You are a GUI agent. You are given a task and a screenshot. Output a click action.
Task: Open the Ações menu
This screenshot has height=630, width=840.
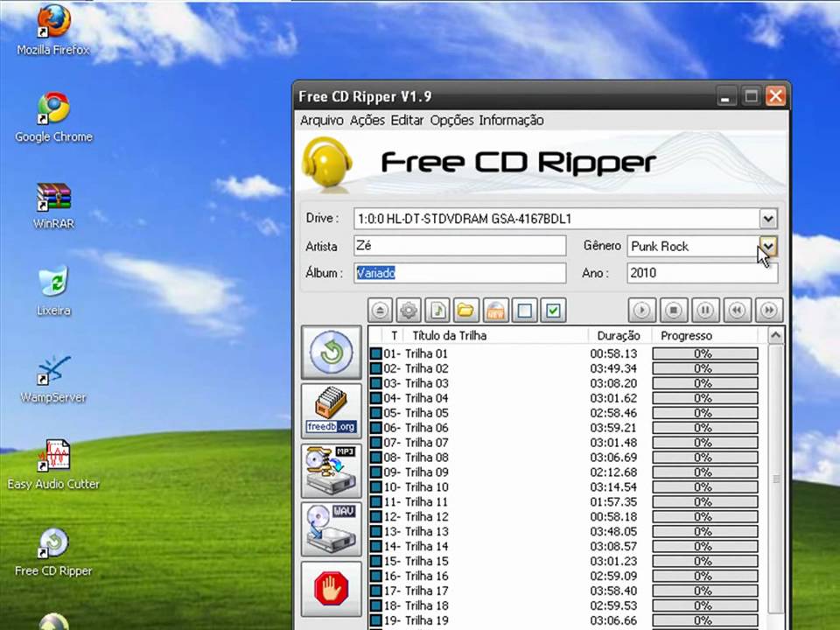pyautogui.click(x=367, y=120)
